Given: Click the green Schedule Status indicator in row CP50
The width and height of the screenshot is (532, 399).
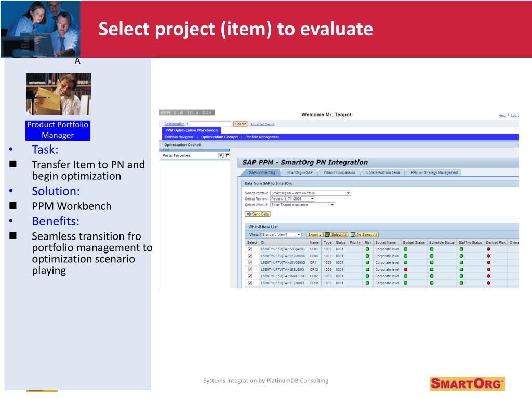Looking at the screenshot, I should 432,283.
